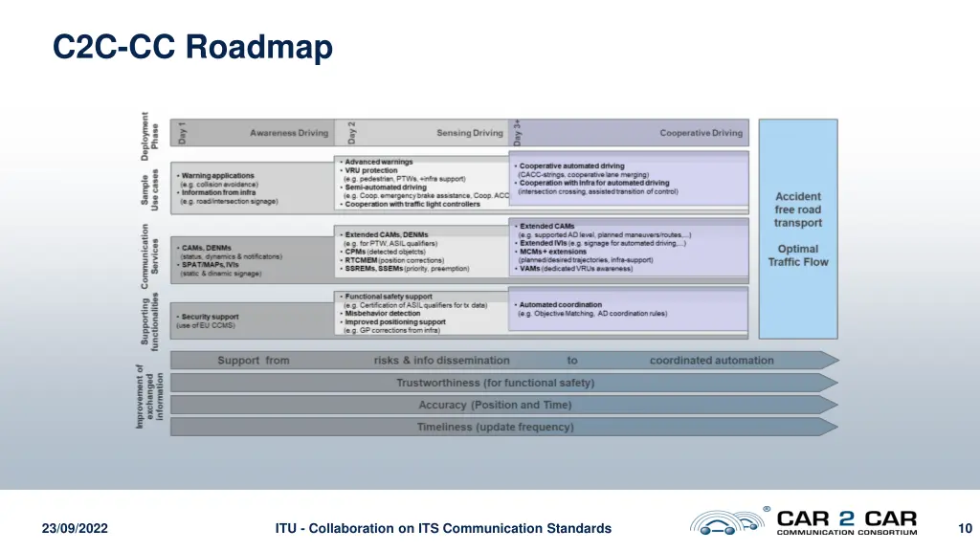
Task: Click the Awareness Driving phase header
Action: coord(288,133)
